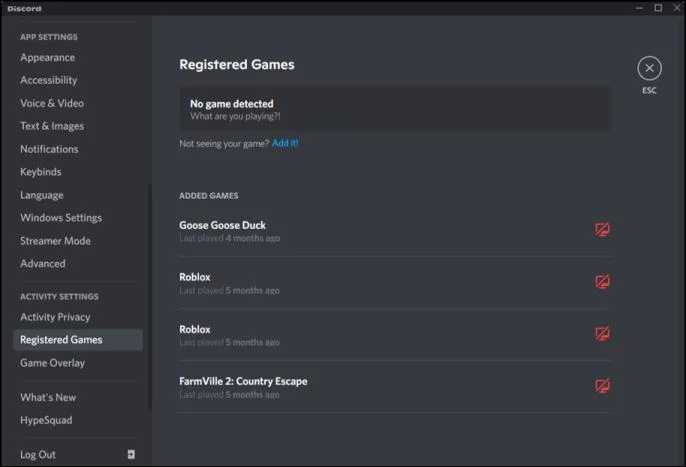Click the FarmVille 2: Country Escape name

(x=243, y=381)
